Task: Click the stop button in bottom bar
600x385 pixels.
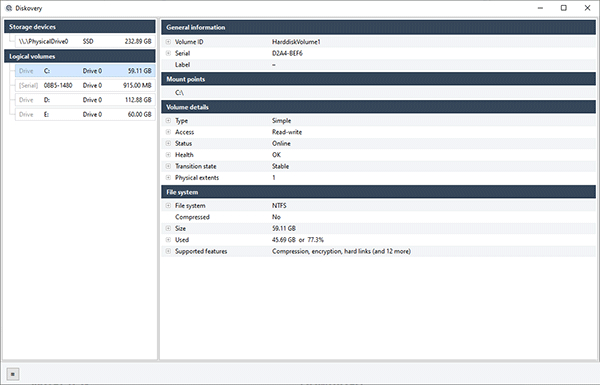Action: [x=13, y=374]
